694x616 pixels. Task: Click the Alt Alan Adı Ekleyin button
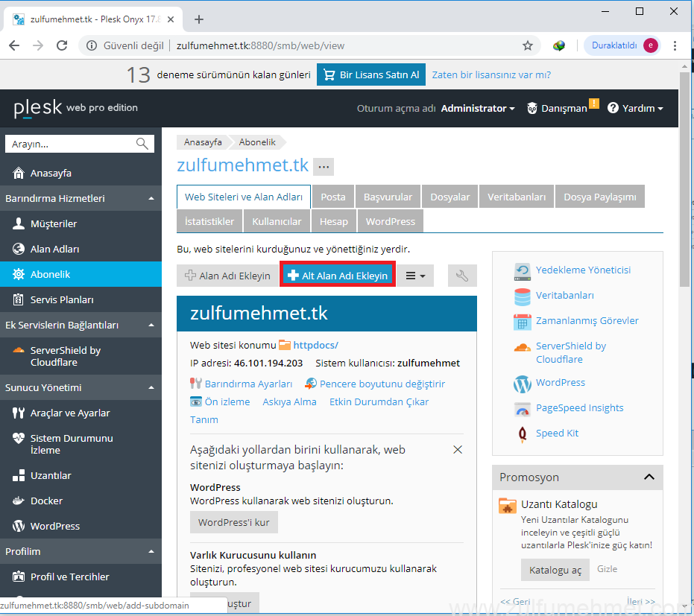click(x=338, y=276)
